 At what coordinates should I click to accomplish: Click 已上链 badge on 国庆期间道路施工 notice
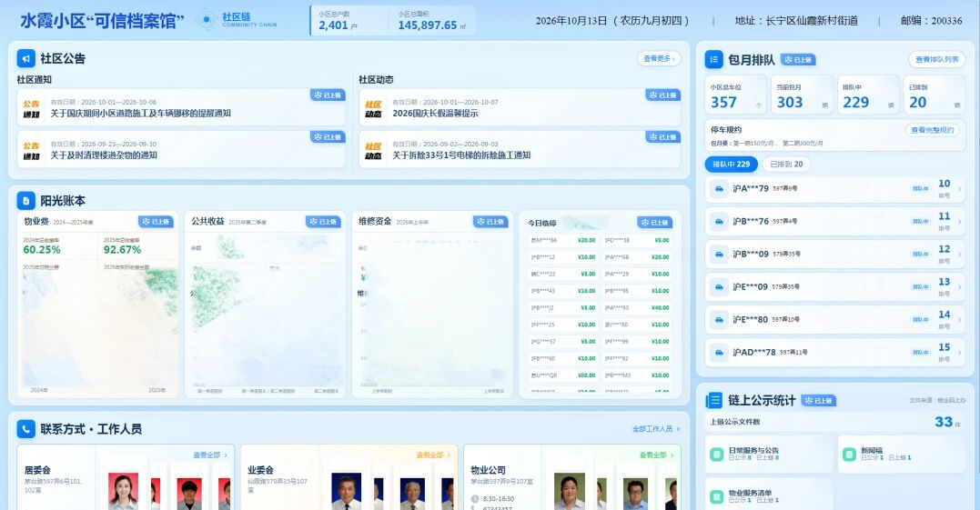click(x=328, y=95)
